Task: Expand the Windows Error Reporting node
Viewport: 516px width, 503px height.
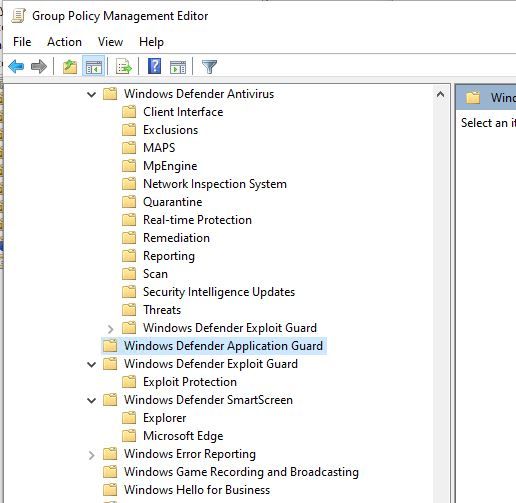Action: [91, 455]
